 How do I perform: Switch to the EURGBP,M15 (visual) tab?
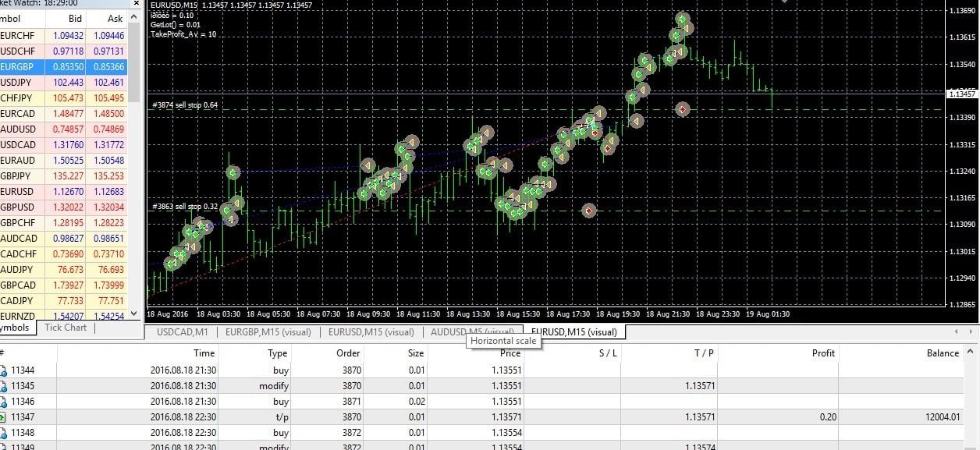[x=268, y=332]
